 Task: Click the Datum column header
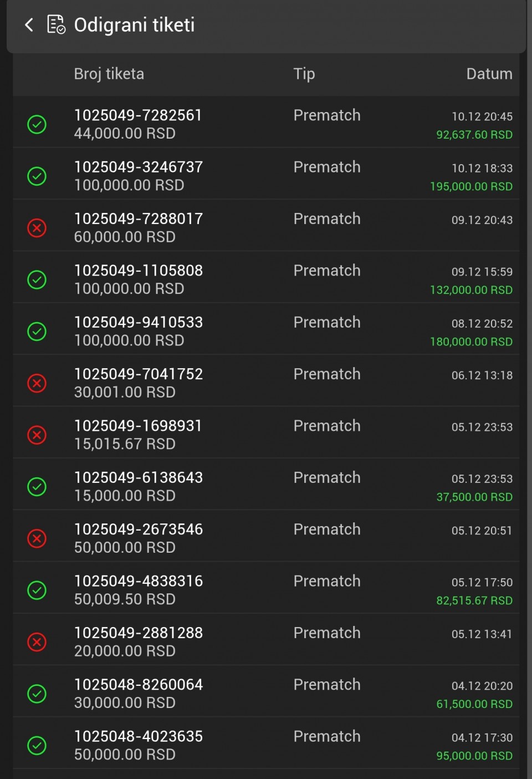point(489,74)
